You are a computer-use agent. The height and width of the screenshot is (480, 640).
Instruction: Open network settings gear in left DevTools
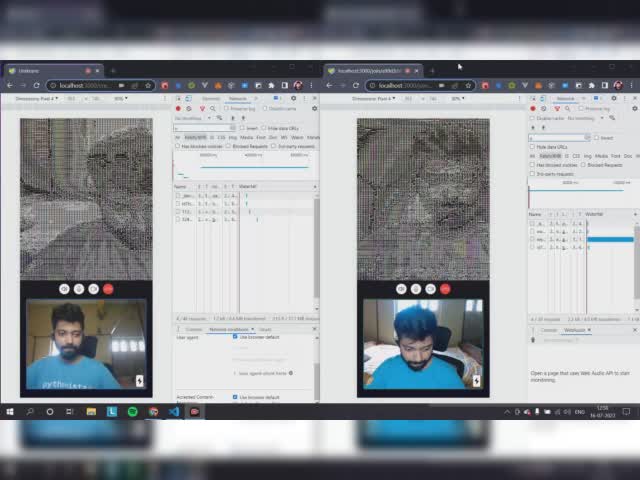coord(314,109)
